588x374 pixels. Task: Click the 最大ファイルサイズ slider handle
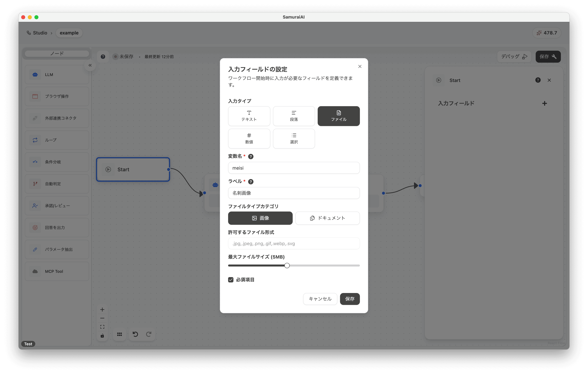coord(287,266)
